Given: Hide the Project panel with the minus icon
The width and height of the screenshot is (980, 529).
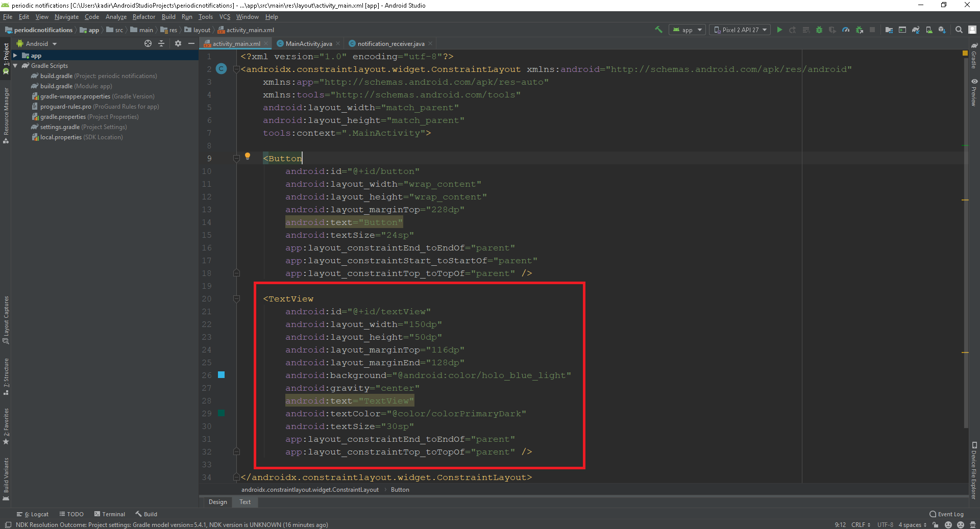Looking at the screenshot, I should coord(191,43).
